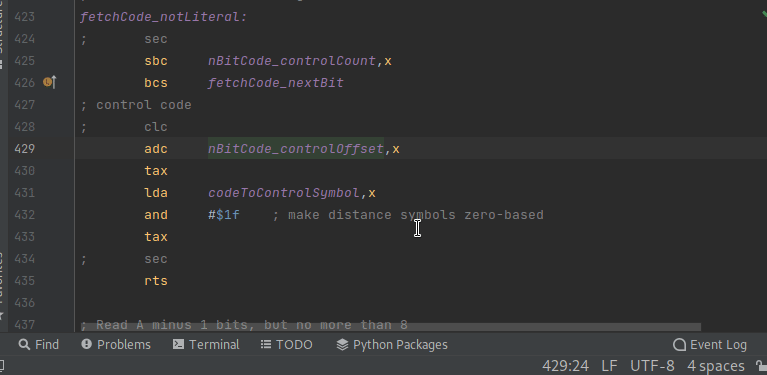Toggle the tool window bars corner button
Image resolution: width=767 pixels, height=375 pixels.
coord(2,366)
